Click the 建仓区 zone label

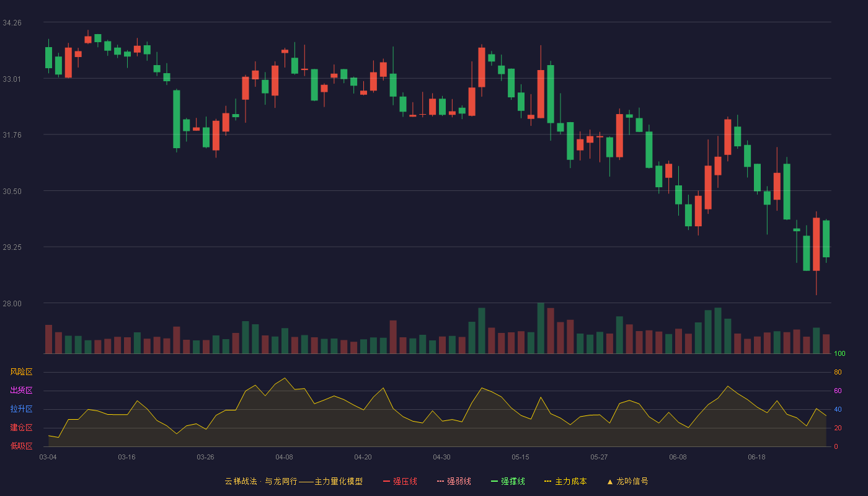coord(21,428)
